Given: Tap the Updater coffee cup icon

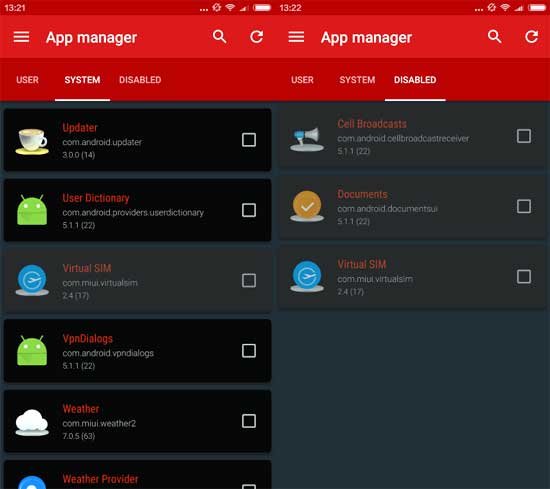Looking at the screenshot, I should (32, 141).
